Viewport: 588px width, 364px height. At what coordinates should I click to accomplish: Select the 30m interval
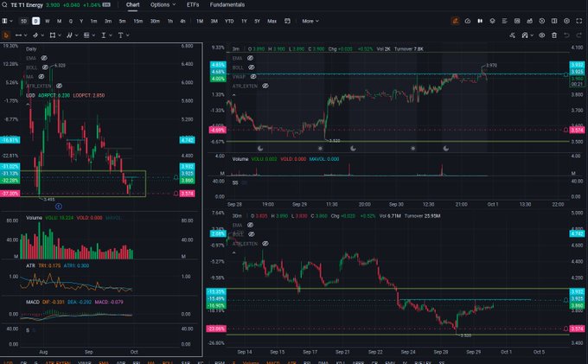155,22
